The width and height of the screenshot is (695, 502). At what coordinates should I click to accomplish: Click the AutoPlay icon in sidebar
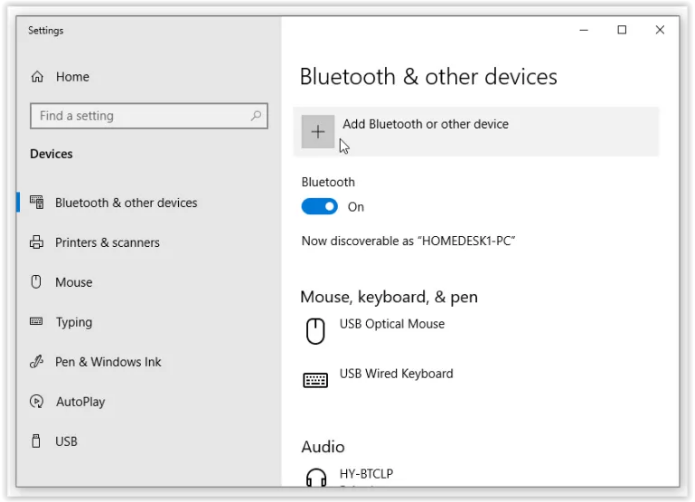(37, 402)
